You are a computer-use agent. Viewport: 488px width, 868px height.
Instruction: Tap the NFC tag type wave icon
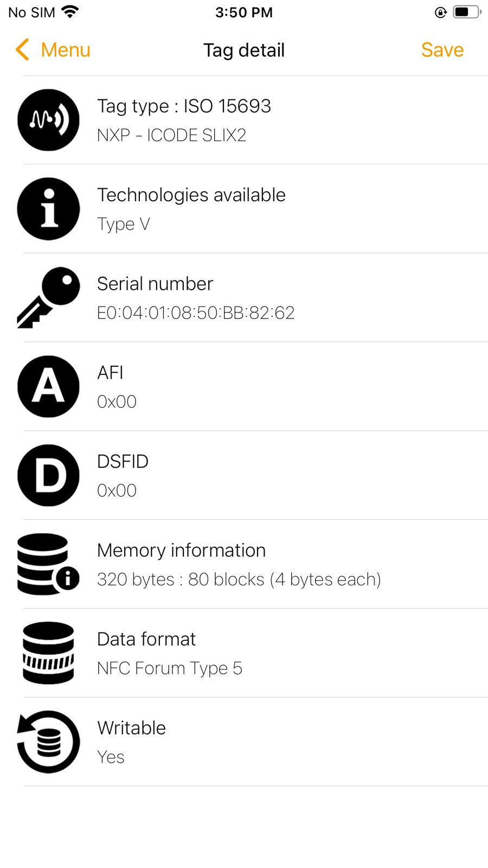tap(48, 120)
